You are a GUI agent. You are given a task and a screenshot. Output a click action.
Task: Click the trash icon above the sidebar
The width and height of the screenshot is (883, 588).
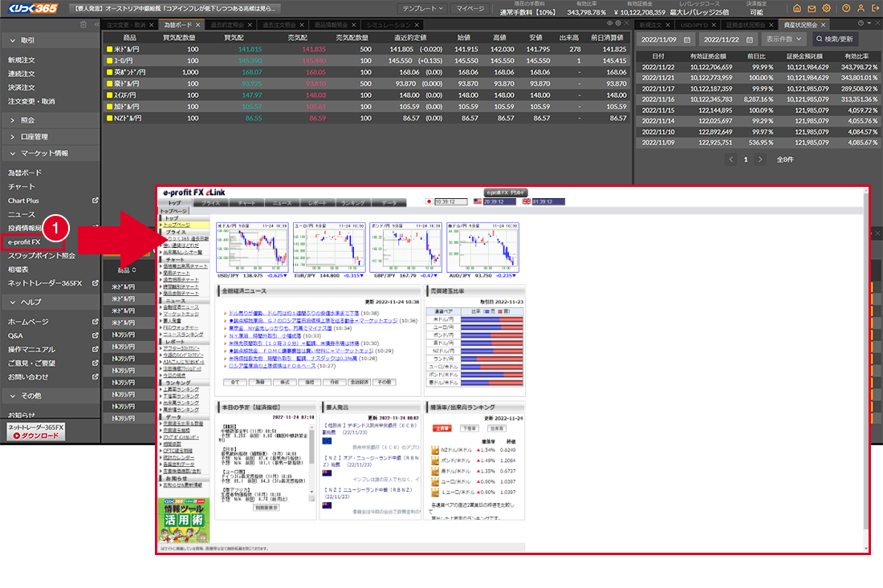[83, 25]
